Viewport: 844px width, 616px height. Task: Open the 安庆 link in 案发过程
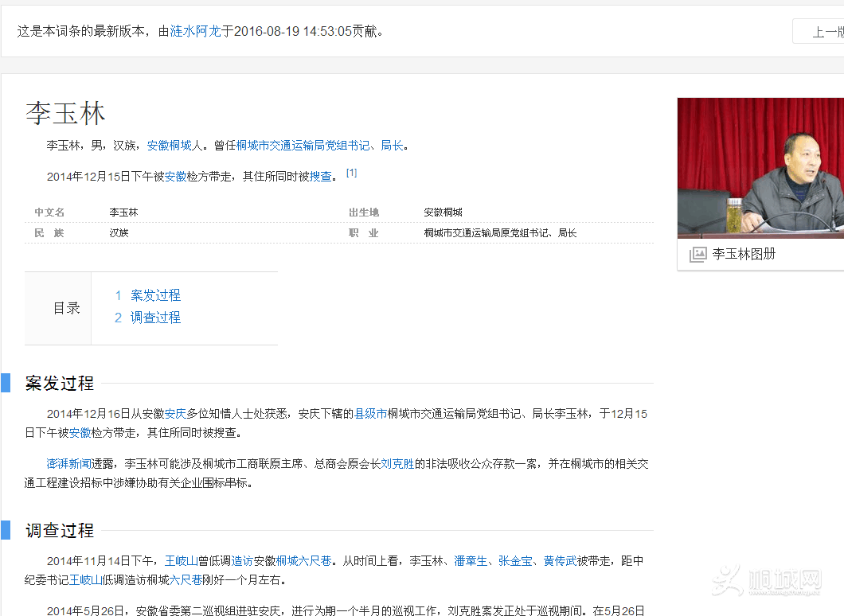(175, 414)
